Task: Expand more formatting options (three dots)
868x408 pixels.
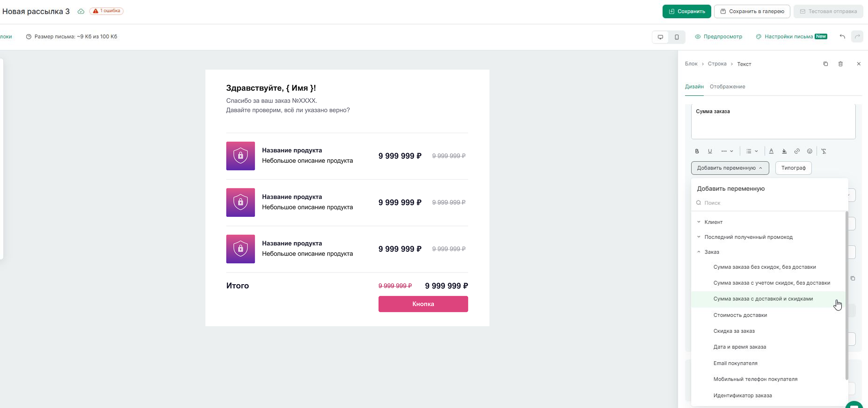Action: pyautogui.click(x=727, y=151)
